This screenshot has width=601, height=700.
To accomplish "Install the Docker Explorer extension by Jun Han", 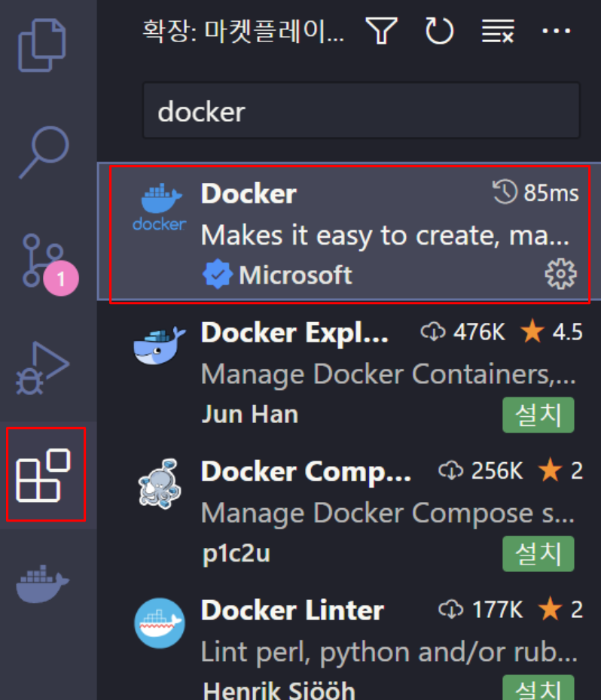I will [x=538, y=415].
